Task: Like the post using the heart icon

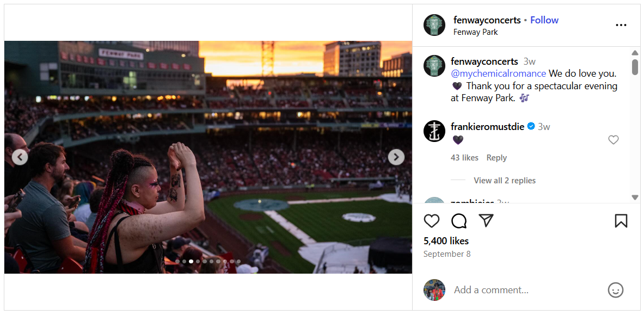Action: tap(432, 221)
